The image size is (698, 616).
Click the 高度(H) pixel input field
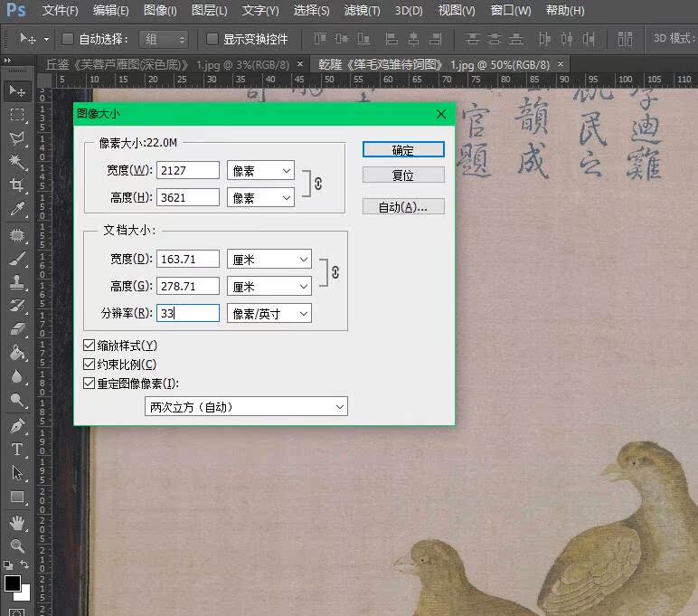188,197
